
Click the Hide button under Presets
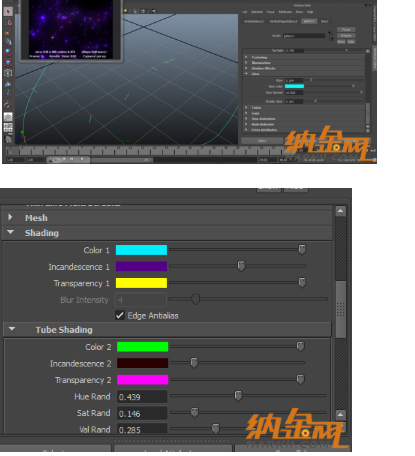click(x=351, y=42)
